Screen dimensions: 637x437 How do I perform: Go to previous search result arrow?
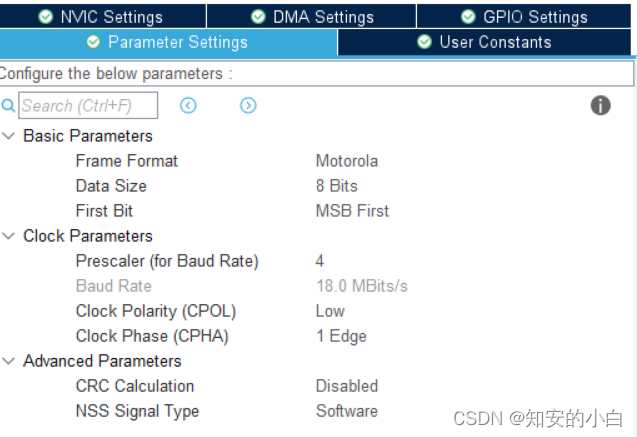click(x=188, y=106)
